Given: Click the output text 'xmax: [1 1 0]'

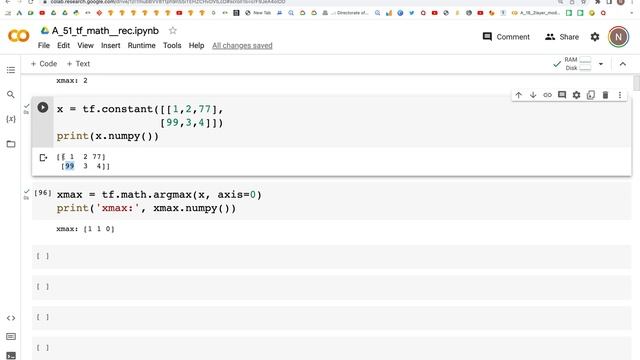Looking at the screenshot, I should [85, 229].
